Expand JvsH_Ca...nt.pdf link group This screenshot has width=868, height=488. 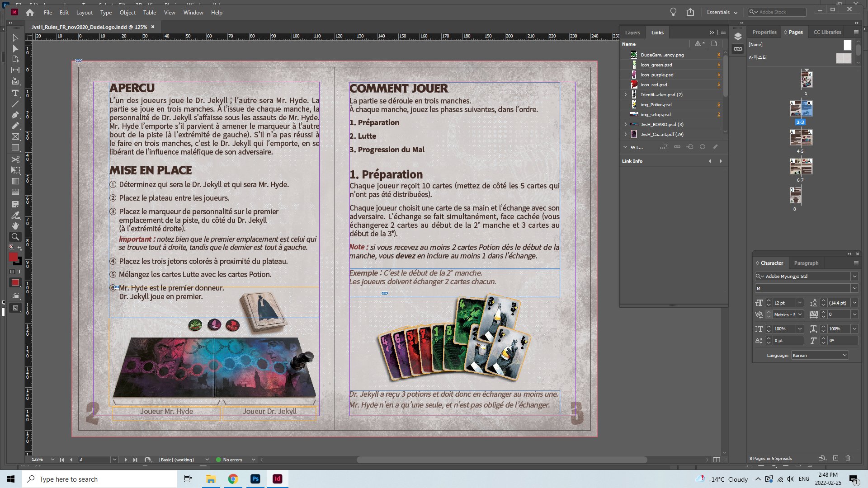626,134
